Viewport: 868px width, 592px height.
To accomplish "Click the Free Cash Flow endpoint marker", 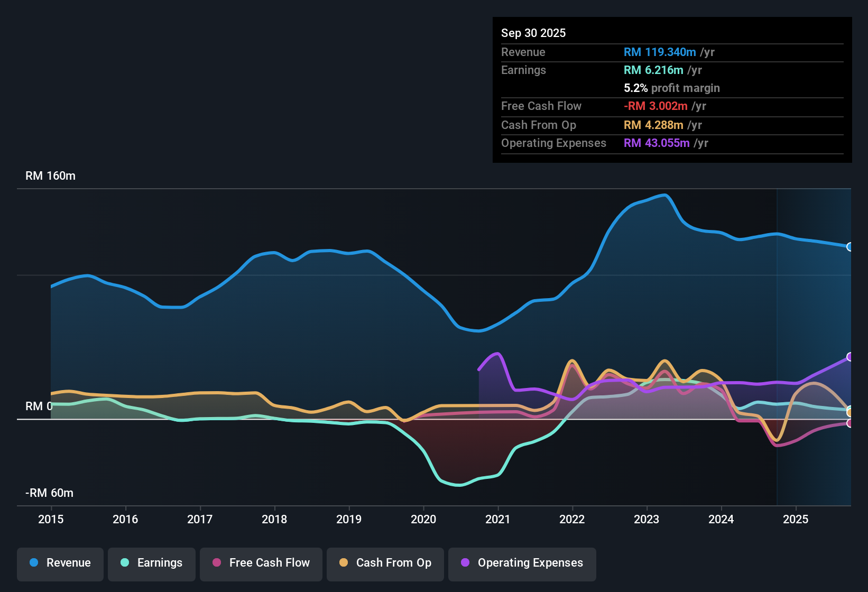I will (x=849, y=423).
